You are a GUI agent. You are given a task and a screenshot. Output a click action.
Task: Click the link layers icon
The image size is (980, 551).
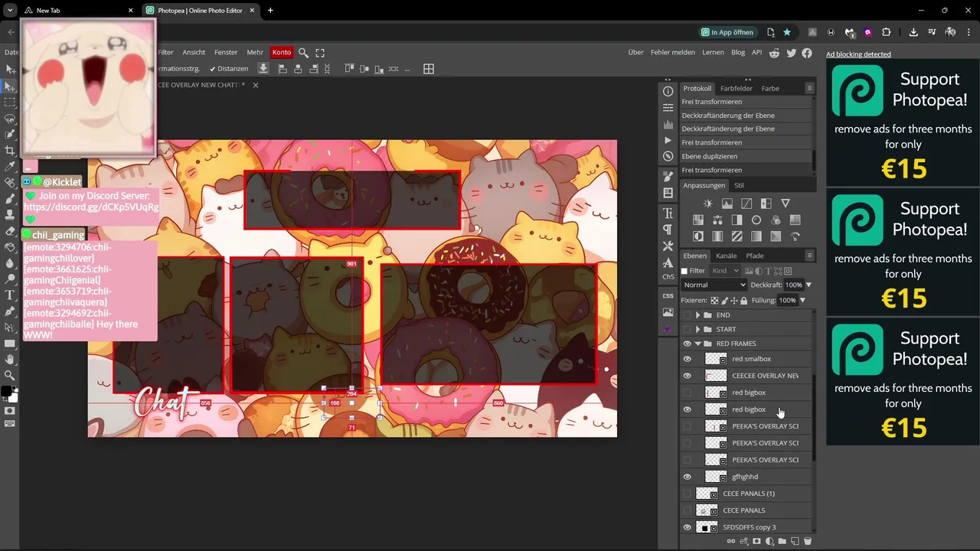tap(731, 541)
